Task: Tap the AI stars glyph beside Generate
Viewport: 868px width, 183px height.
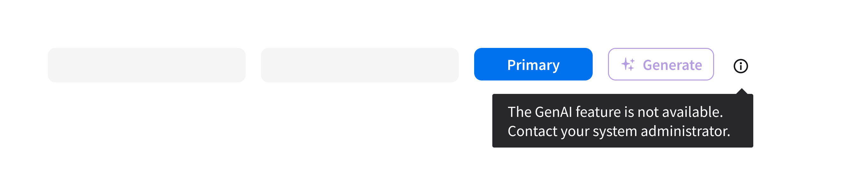Action: [x=628, y=64]
